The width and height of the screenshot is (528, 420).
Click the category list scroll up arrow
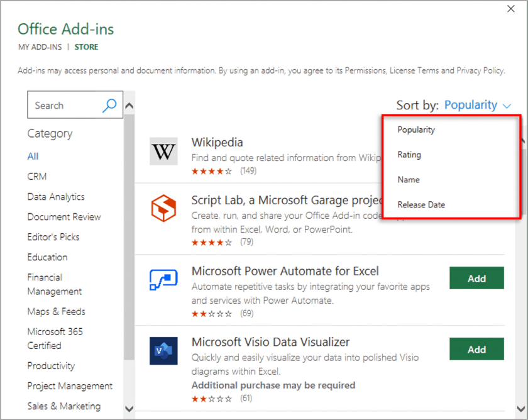(129, 106)
